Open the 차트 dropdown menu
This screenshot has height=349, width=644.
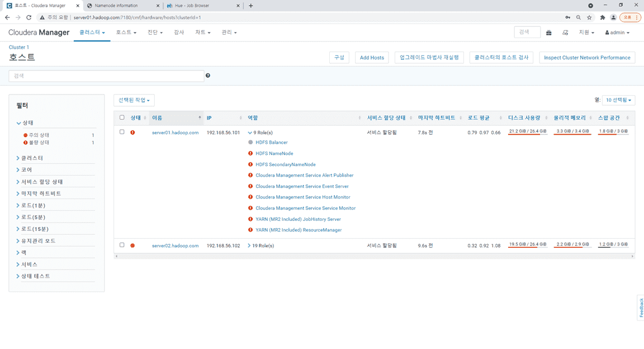(202, 32)
